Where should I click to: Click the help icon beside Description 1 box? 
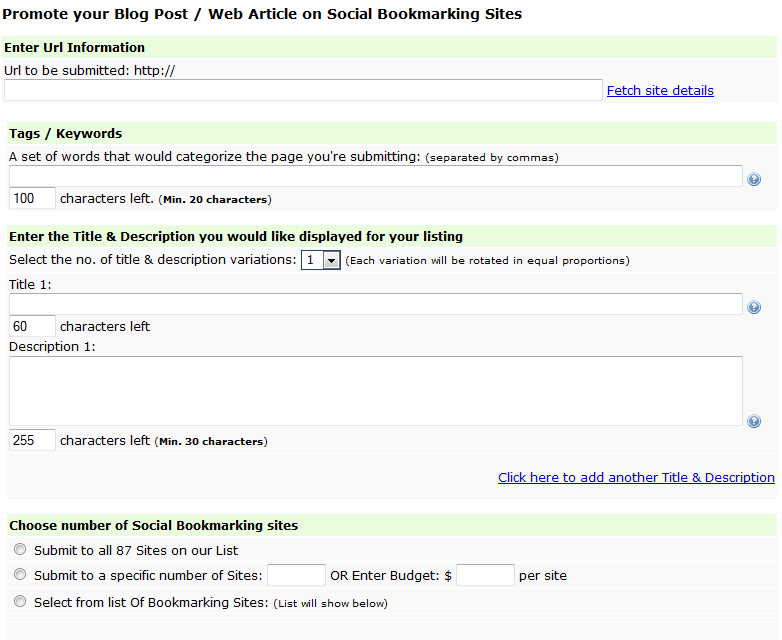(x=754, y=421)
